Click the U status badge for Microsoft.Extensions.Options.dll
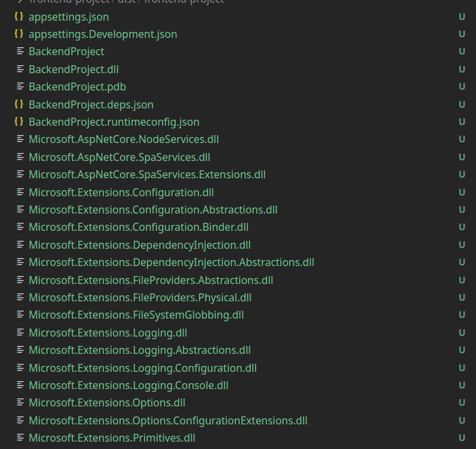This screenshot has height=449, width=476. pyautogui.click(x=461, y=402)
